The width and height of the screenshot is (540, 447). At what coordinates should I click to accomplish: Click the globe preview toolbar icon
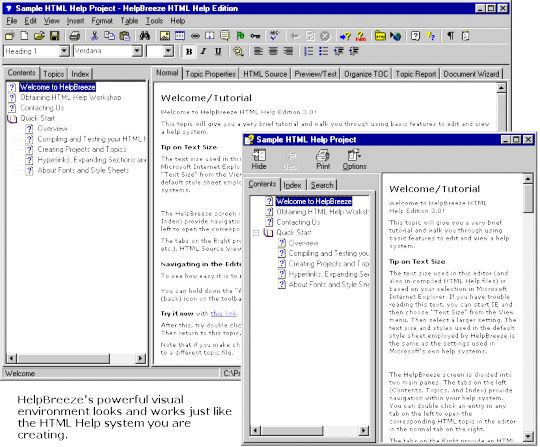pos(395,36)
